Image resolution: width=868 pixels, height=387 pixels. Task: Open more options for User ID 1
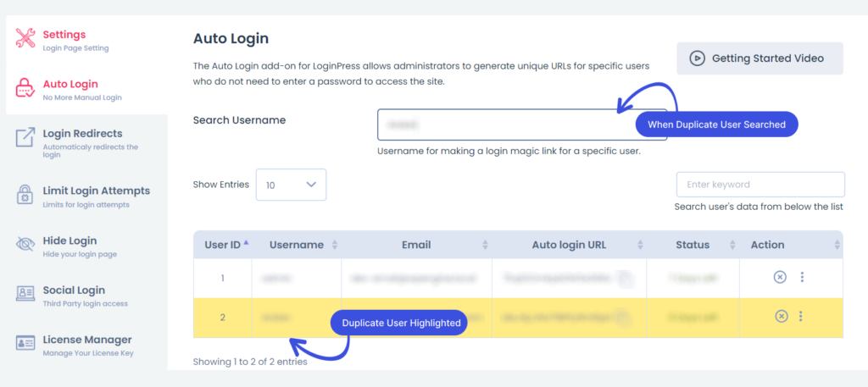pos(802,277)
